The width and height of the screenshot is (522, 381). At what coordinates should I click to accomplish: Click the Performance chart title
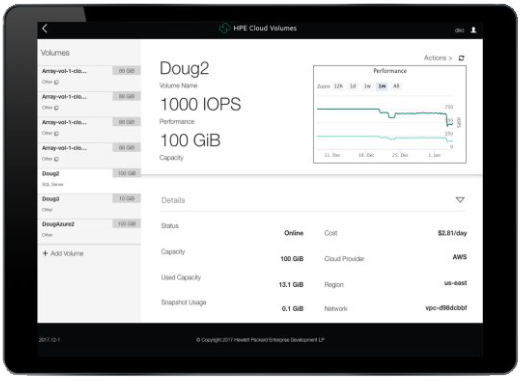[x=390, y=71]
